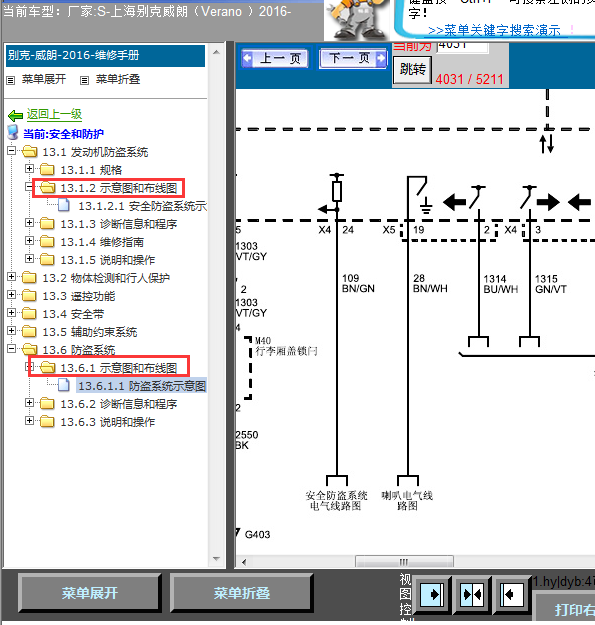Collapse the 13.1 发动机防盗系统 node
595x625 pixels.
11,151
